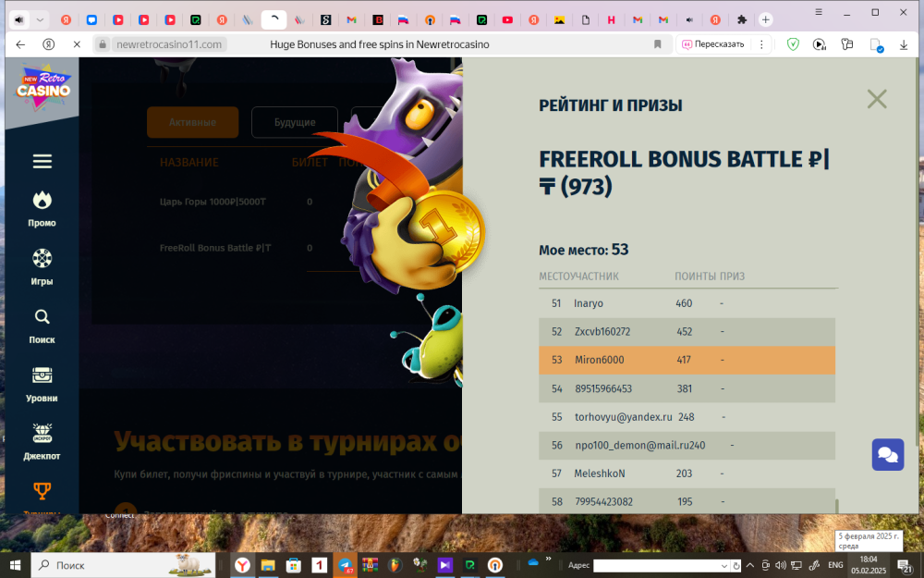The width and height of the screenshot is (924, 578).
Task: Open the Промо section in sidebar
Action: (x=42, y=207)
